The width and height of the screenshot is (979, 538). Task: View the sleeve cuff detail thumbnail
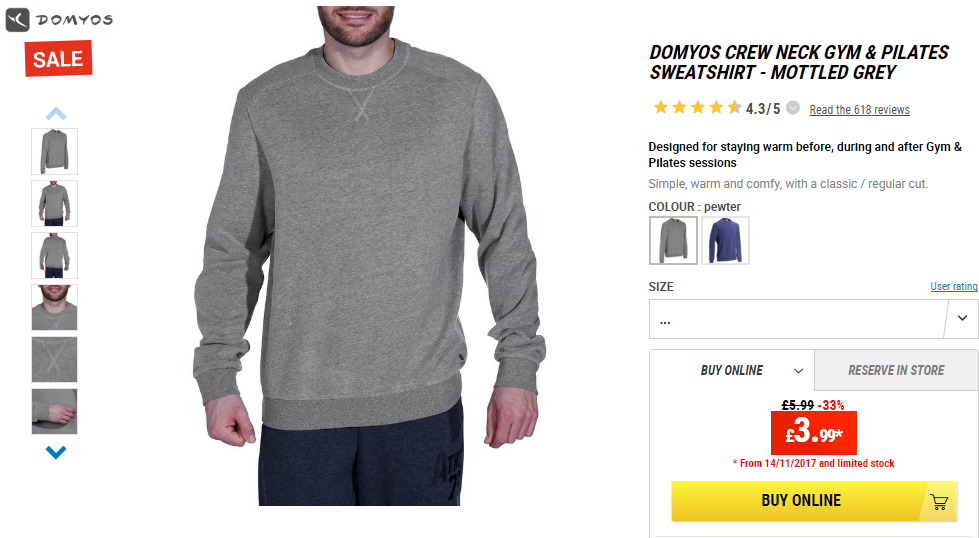click(x=54, y=411)
